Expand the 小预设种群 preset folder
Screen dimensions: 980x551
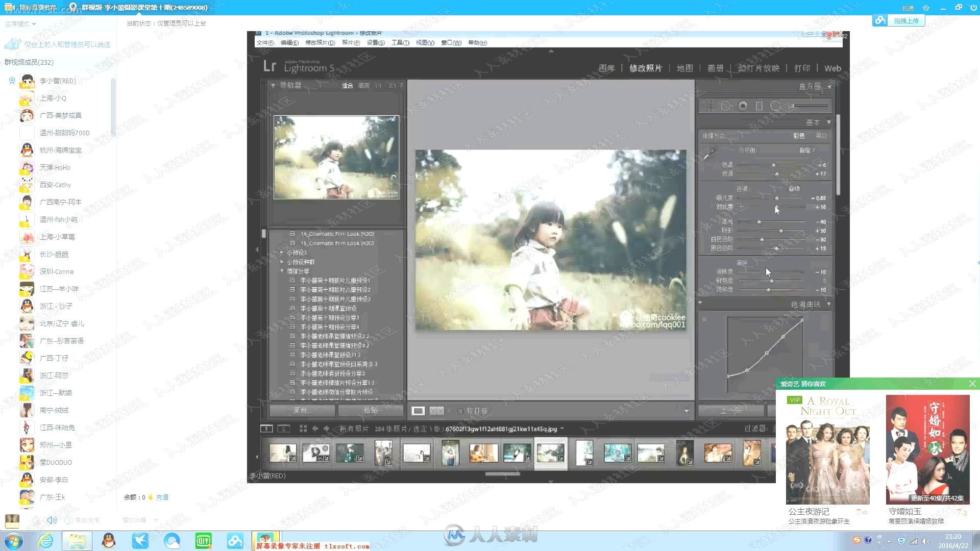pyautogui.click(x=282, y=262)
